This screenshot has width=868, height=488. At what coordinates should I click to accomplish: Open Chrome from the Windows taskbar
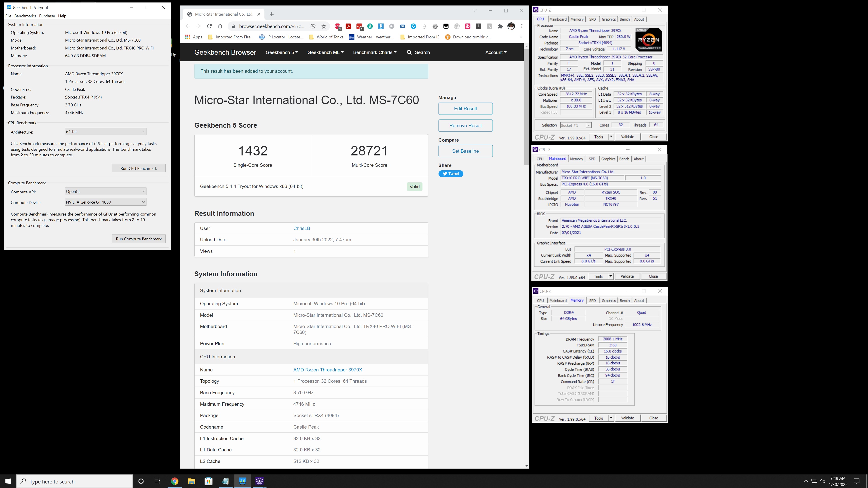coord(175,481)
